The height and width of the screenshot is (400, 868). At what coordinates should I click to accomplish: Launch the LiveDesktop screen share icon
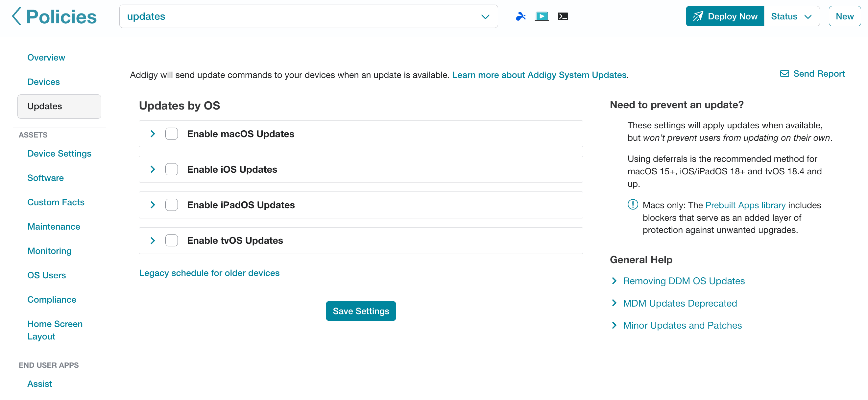(542, 16)
